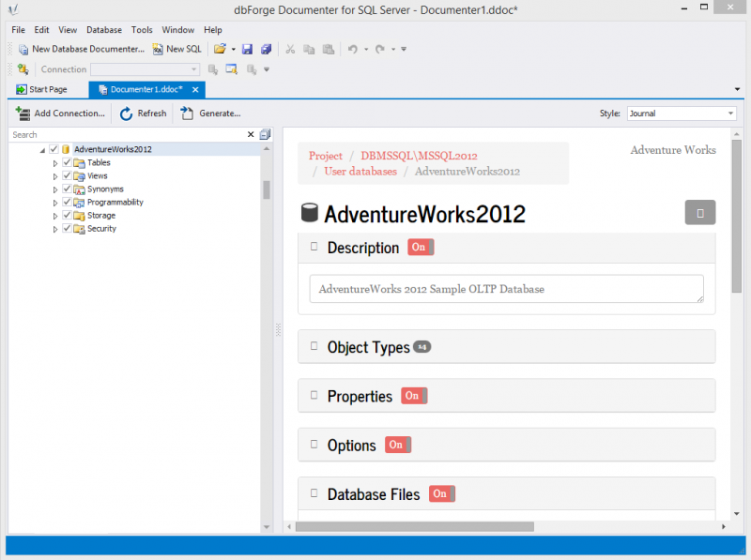
Task: Open the Edit menu
Action: tap(41, 30)
